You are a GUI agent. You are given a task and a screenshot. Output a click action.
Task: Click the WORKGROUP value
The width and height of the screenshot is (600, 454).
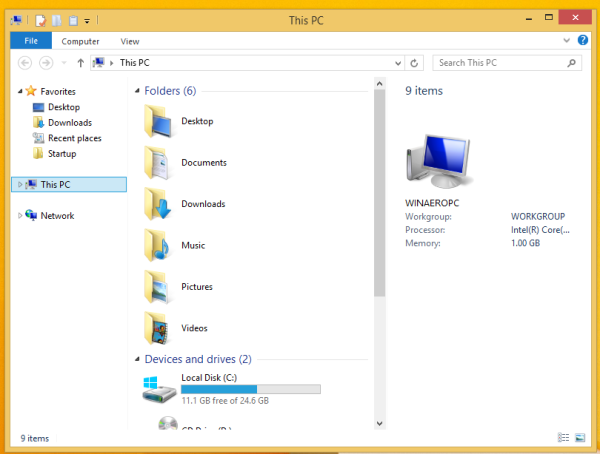pyautogui.click(x=538, y=217)
